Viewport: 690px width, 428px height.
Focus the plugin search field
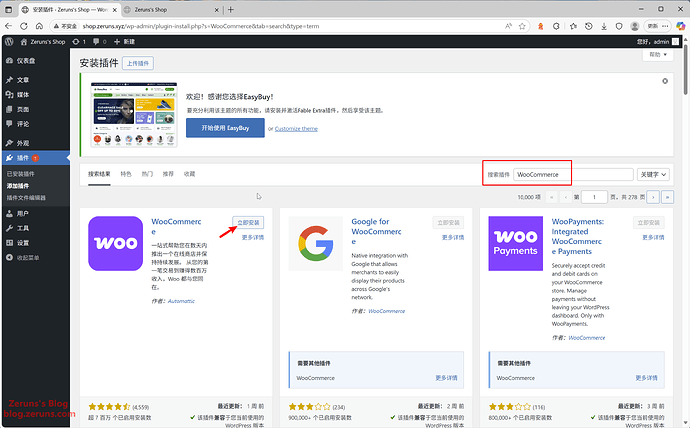click(x=573, y=175)
